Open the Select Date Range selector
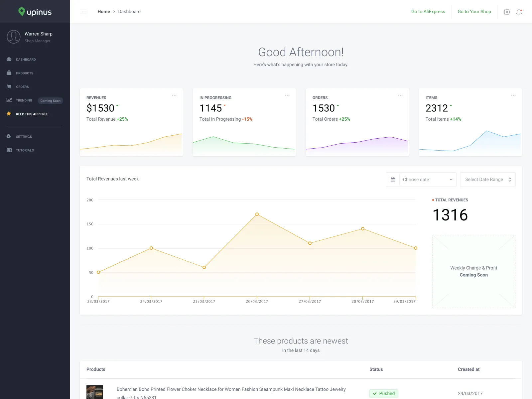This screenshot has height=399, width=532. (x=488, y=180)
